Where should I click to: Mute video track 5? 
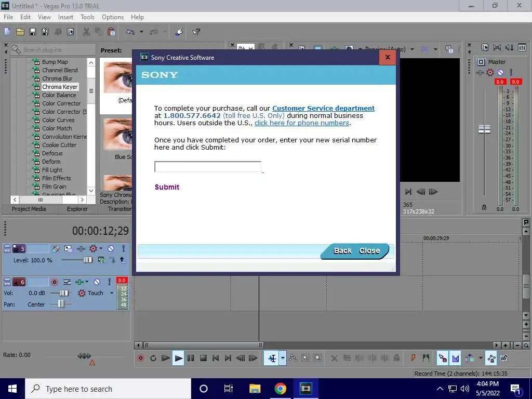[x=111, y=249]
